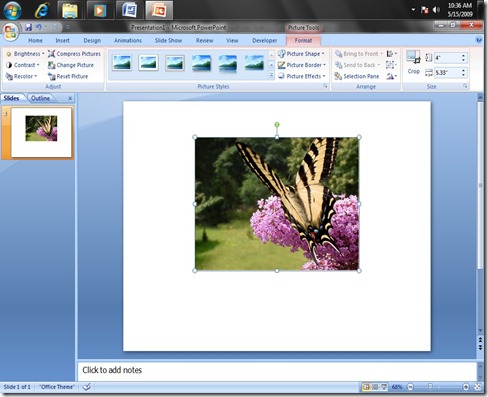Screen dimensions: 488x397
Task: Click to add notes area
Action: (277, 370)
